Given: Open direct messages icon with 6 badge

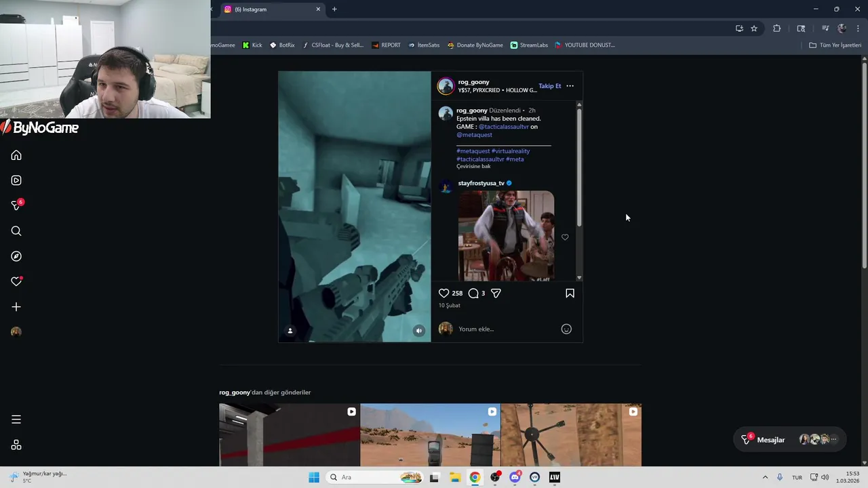Looking at the screenshot, I should [x=17, y=205].
